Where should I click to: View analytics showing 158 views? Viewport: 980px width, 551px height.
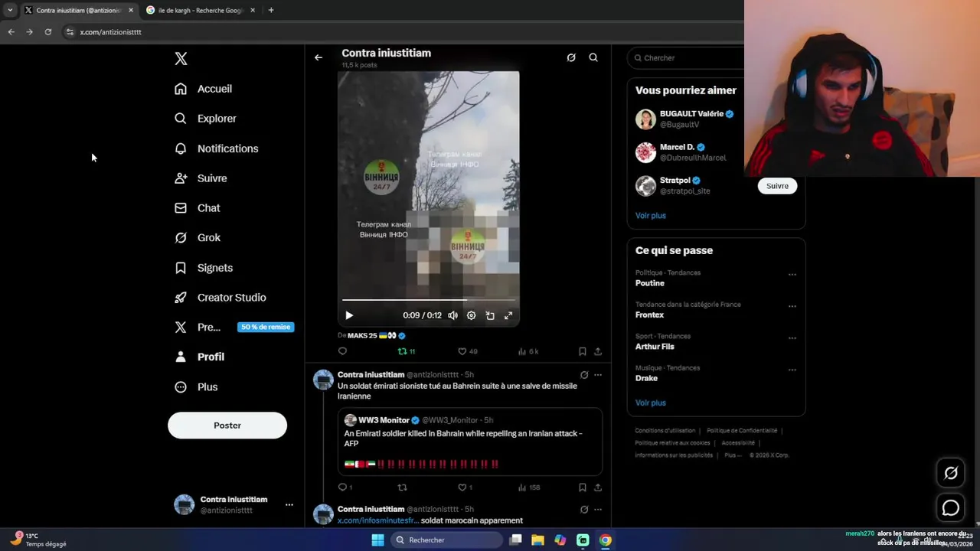(529, 487)
